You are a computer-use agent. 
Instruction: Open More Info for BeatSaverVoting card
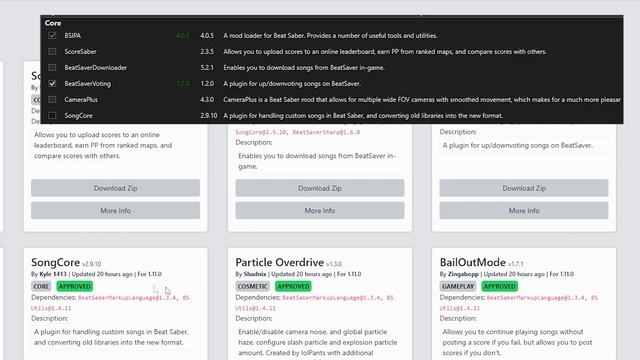[524, 211]
